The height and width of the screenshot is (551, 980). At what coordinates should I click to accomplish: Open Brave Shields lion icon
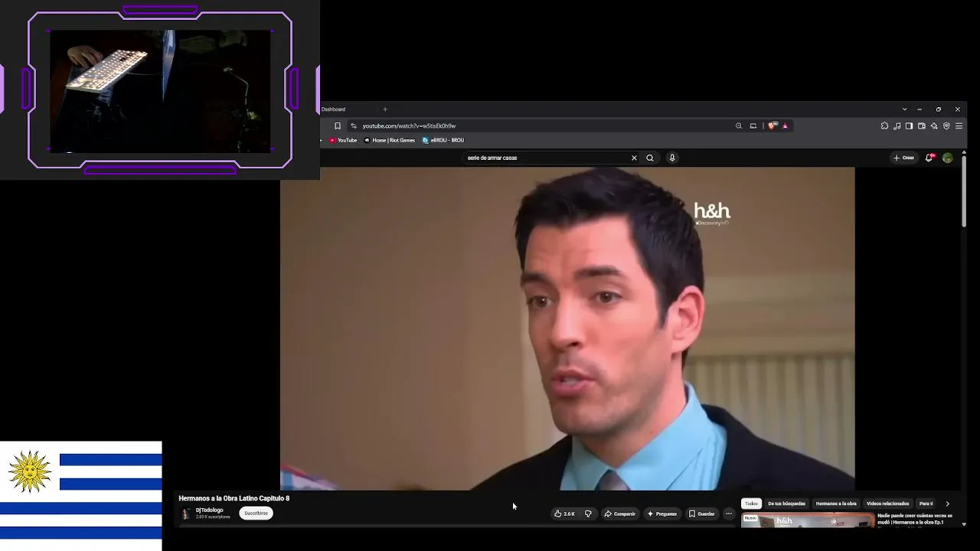point(772,126)
